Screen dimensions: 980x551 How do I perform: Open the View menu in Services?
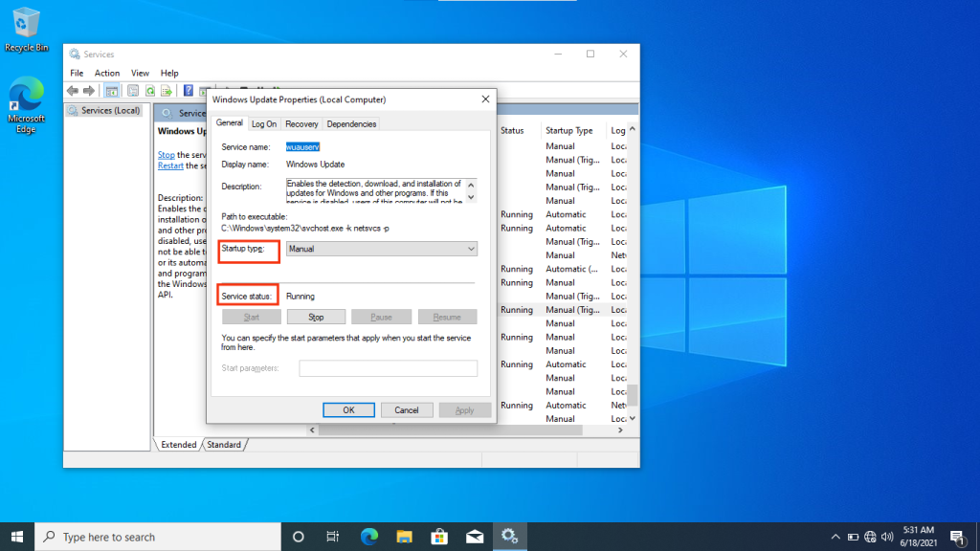click(140, 73)
